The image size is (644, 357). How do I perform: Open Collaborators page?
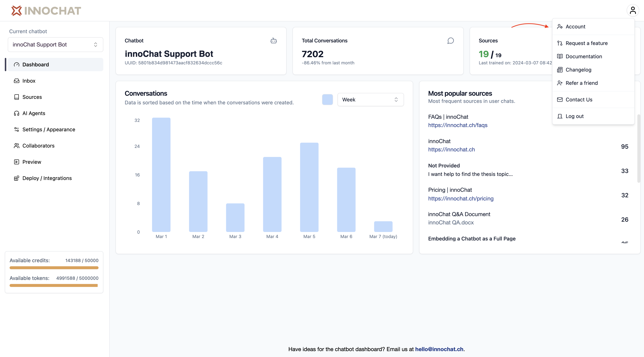38,146
